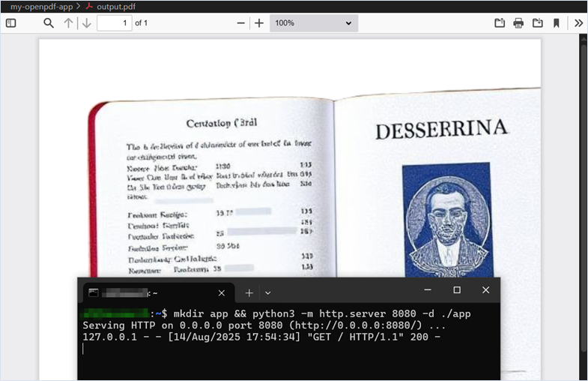Click the Open File icon
Viewport: 588px width, 381px height.
[500, 23]
